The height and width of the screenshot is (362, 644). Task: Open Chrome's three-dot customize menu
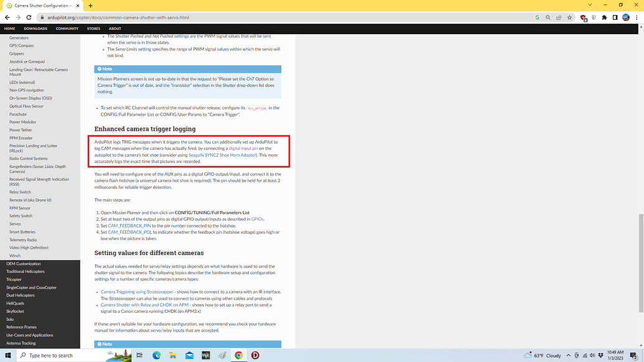(x=637, y=18)
